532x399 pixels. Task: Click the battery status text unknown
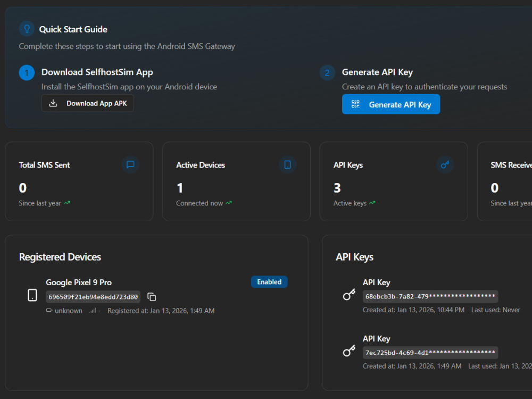tap(69, 311)
